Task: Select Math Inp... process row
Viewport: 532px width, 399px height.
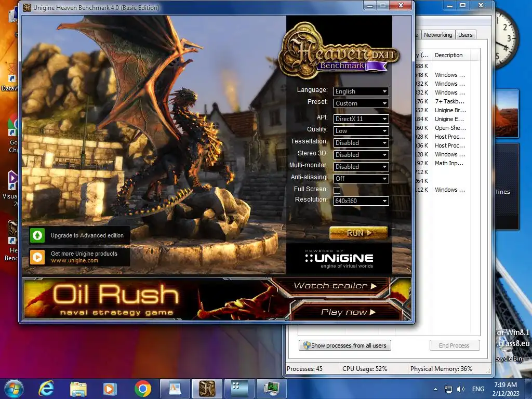Action: tap(448, 163)
